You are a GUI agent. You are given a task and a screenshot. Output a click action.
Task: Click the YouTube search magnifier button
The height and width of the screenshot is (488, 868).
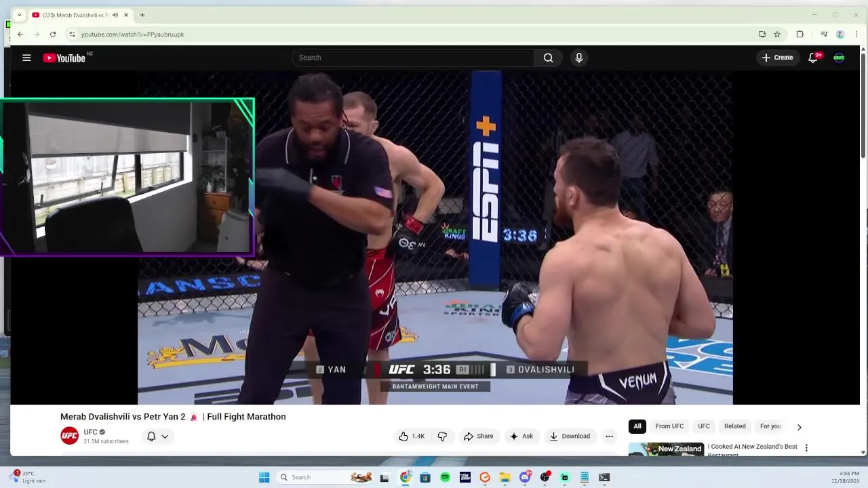tap(548, 58)
